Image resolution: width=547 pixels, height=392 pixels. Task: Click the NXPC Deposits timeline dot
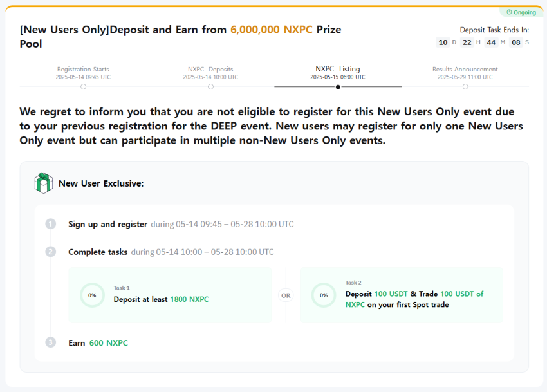pos(210,86)
